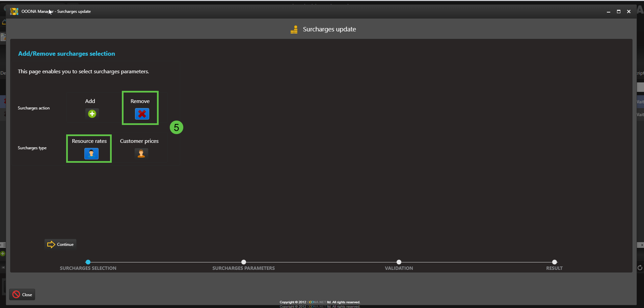Click the Validation step marker dot
Screen dimensions: 644x308
pos(399,262)
